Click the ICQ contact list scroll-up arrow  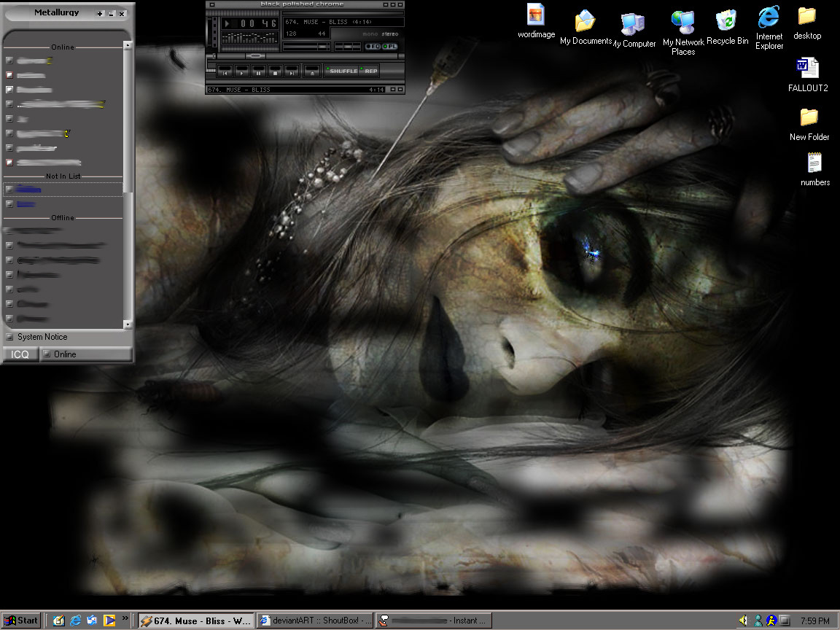coord(128,45)
